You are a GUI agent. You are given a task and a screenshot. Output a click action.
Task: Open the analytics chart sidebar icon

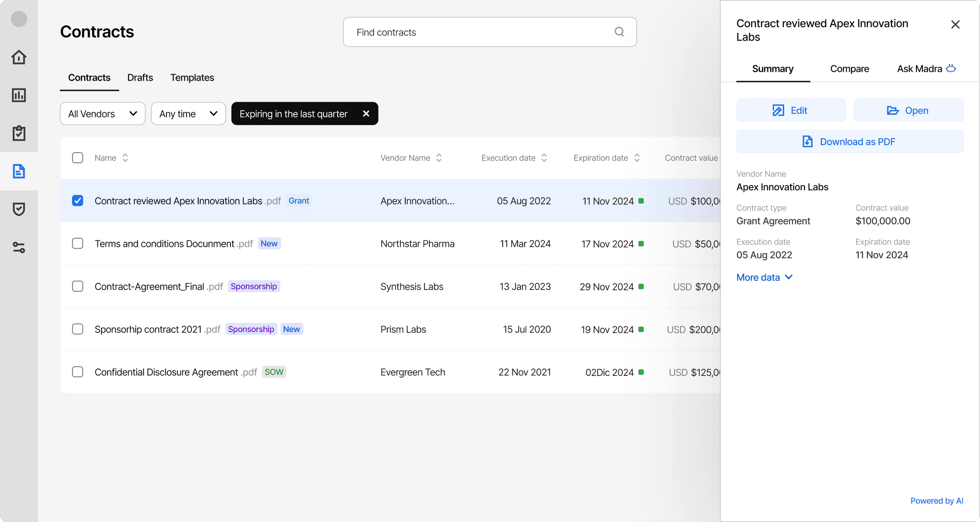(x=19, y=95)
